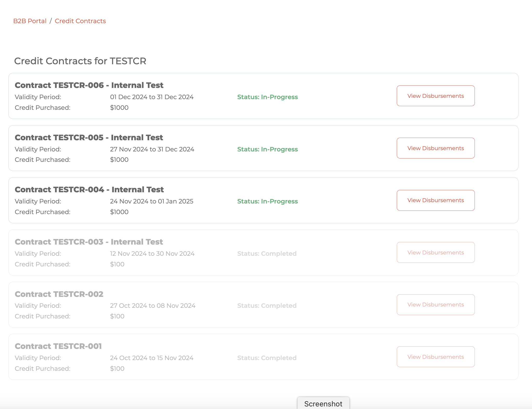The height and width of the screenshot is (409, 532).
Task: Click the Credit Contracts breadcrumb link
Action: click(x=80, y=21)
